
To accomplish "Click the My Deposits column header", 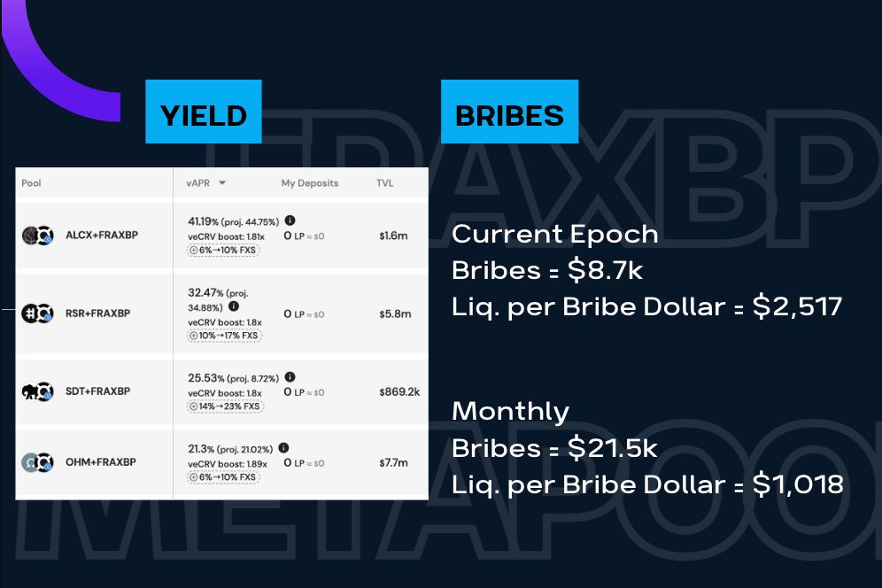I will [310, 183].
